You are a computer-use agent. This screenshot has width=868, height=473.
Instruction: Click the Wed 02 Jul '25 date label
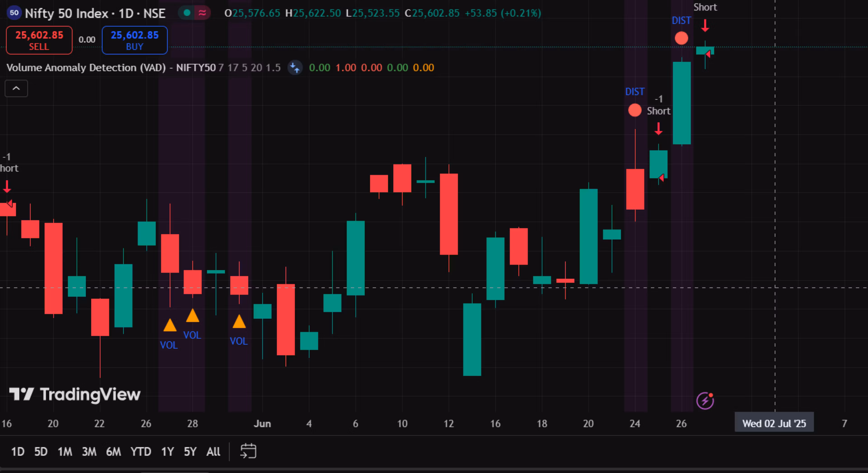point(774,423)
